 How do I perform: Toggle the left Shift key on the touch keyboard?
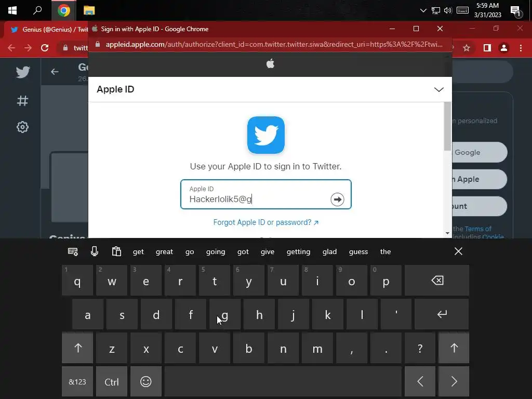point(78,348)
